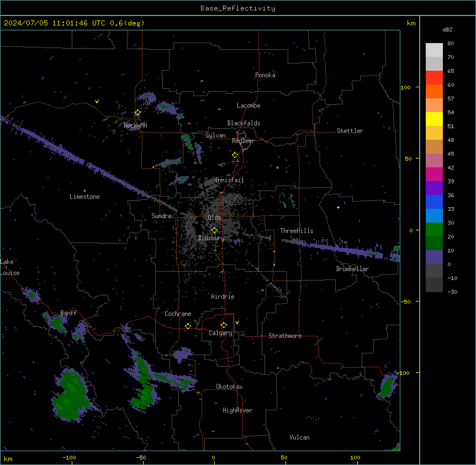Click the asterisk marker above Limestone
Viewport: 476px width, 465px height.
[x=84, y=191]
